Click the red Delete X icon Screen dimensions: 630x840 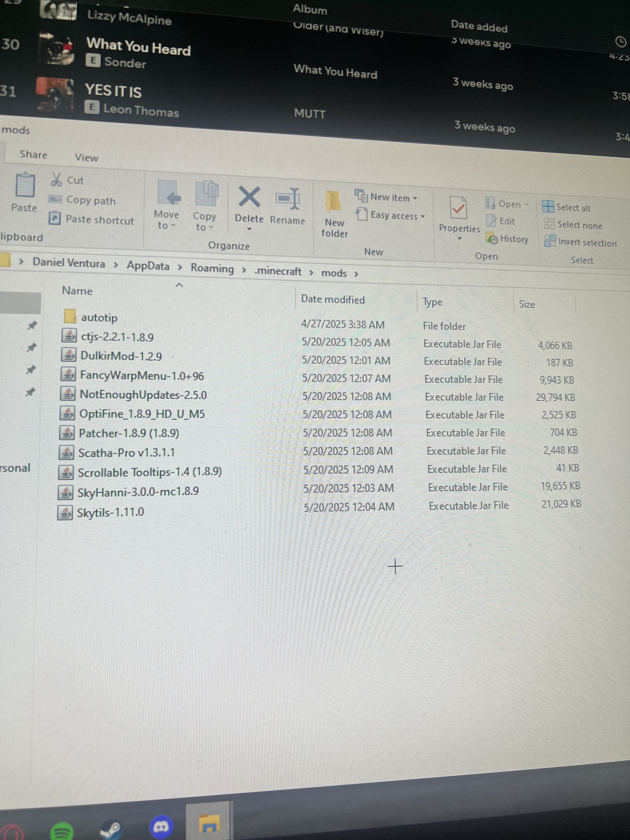coord(250,197)
